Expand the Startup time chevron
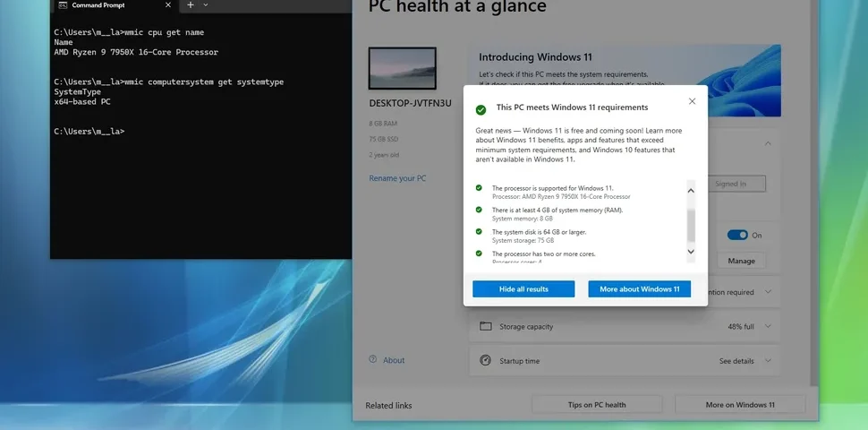The height and width of the screenshot is (430, 868). (769, 361)
